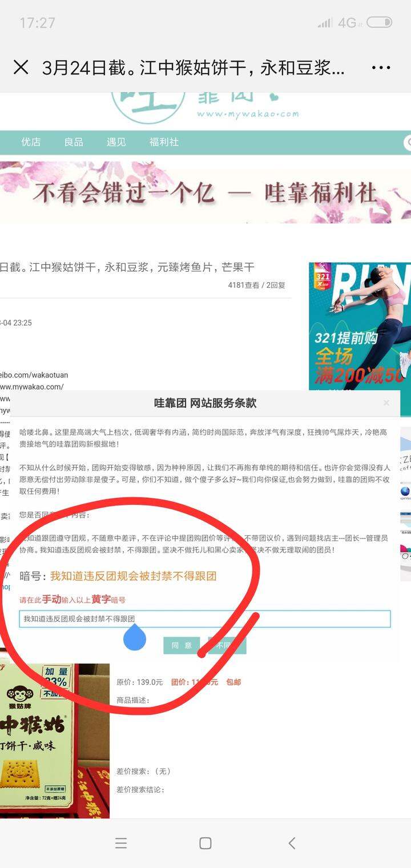The image size is (411, 868).
Task: Focus the passphrase input field
Action: (205, 618)
